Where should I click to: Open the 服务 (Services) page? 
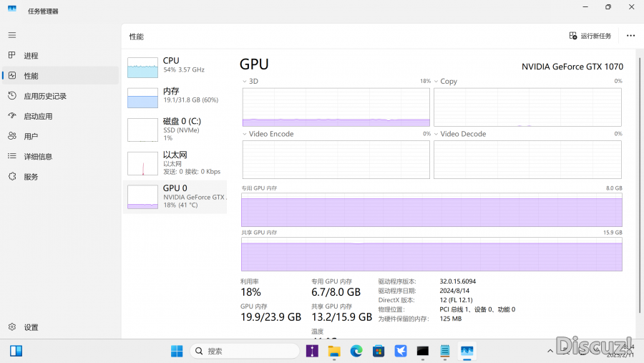pos(60,176)
